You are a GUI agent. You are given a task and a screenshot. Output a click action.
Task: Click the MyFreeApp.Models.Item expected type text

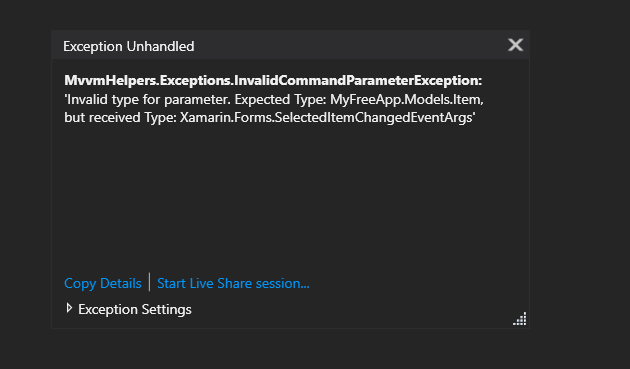(x=407, y=99)
